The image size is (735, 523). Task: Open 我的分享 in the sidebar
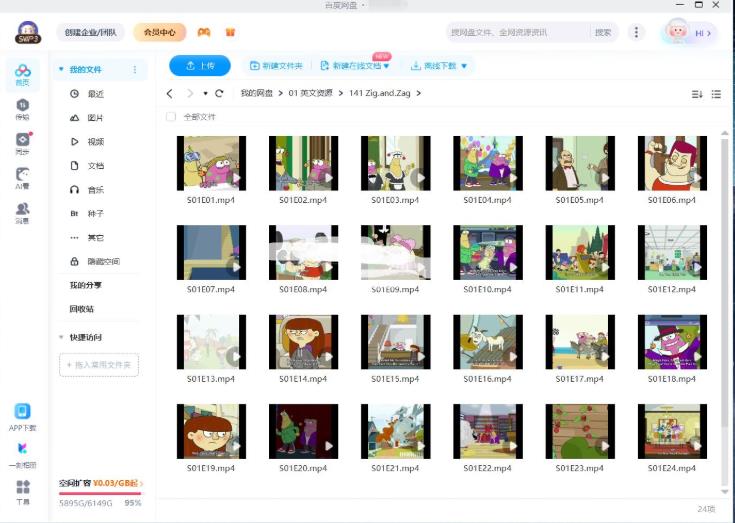86,285
